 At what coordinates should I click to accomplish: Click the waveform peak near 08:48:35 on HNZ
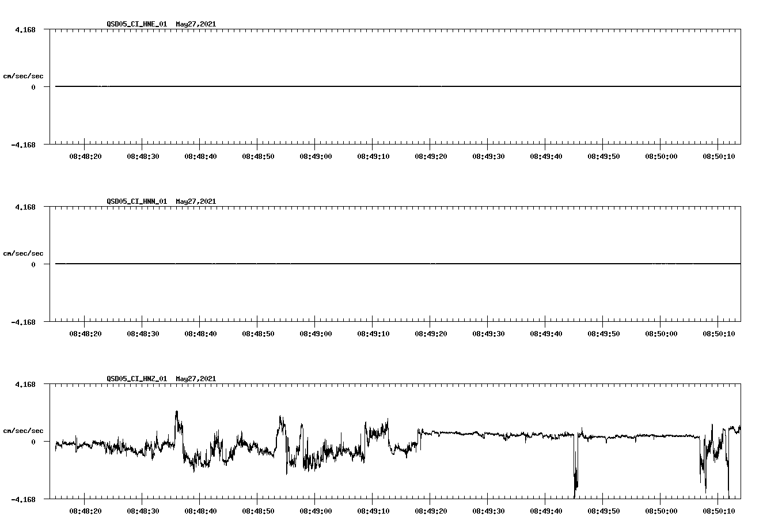[x=176, y=413]
